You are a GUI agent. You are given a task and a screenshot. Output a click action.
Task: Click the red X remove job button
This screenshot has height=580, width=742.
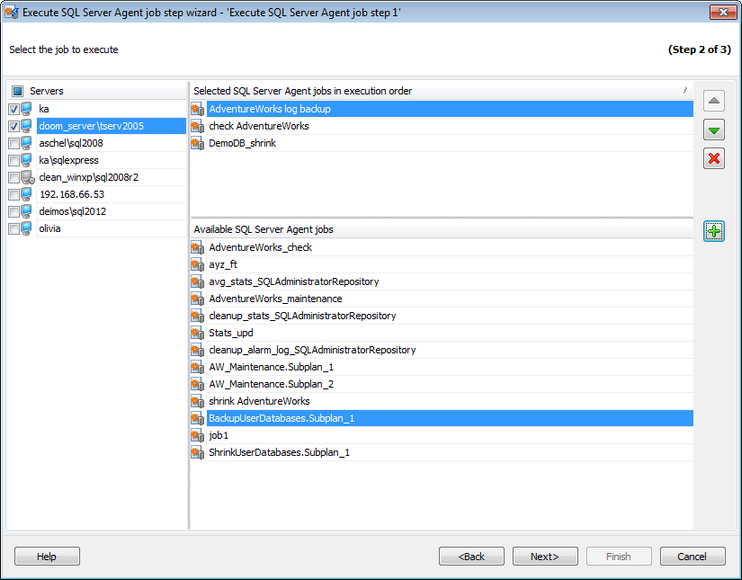(x=714, y=158)
